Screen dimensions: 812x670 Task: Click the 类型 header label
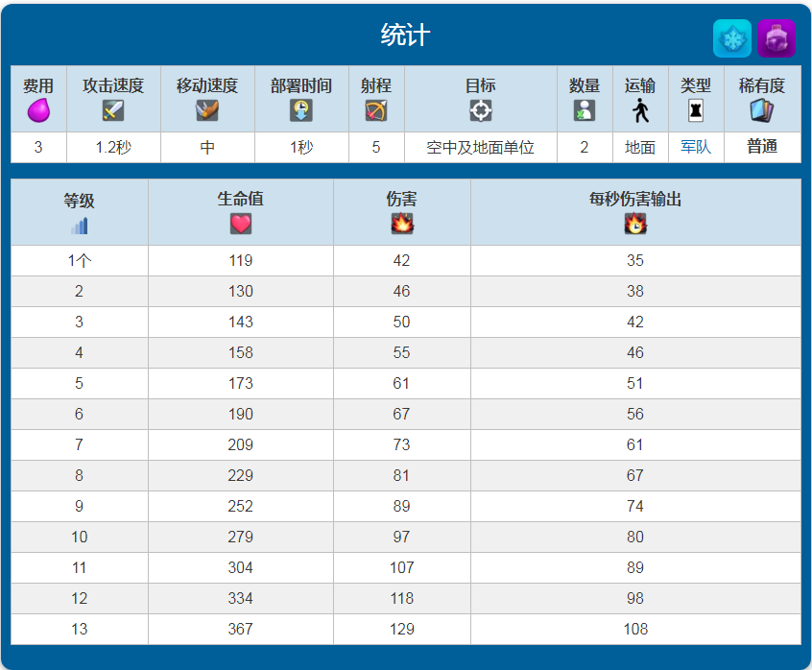point(696,85)
